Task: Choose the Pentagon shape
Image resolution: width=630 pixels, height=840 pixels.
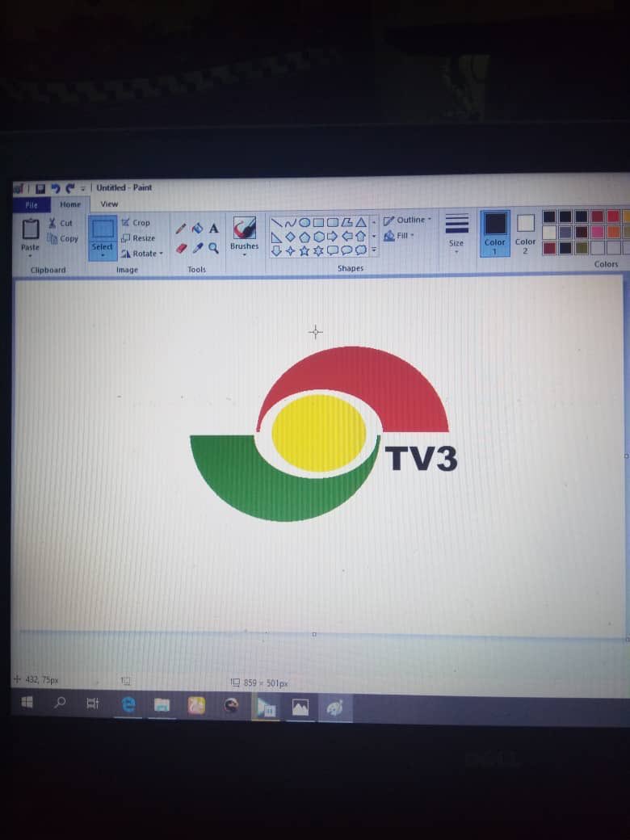Action: click(x=304, y=237)
